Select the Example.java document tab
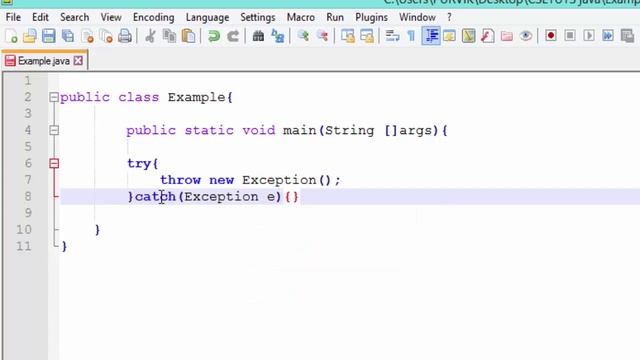 pyautogui.click(x=44, y=61)
